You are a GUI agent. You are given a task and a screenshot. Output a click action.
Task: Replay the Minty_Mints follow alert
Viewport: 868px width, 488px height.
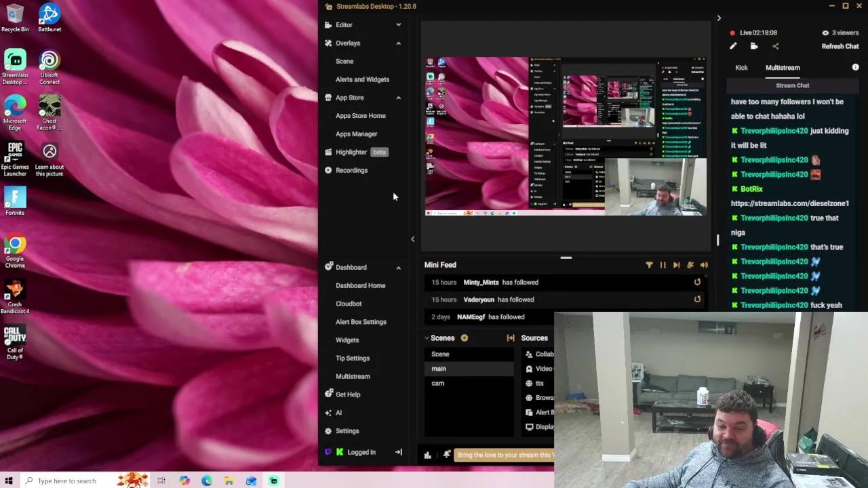[697, 282]
